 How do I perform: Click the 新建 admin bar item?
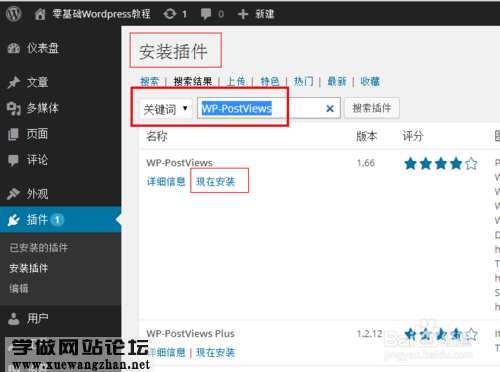(x=265, y=14)
